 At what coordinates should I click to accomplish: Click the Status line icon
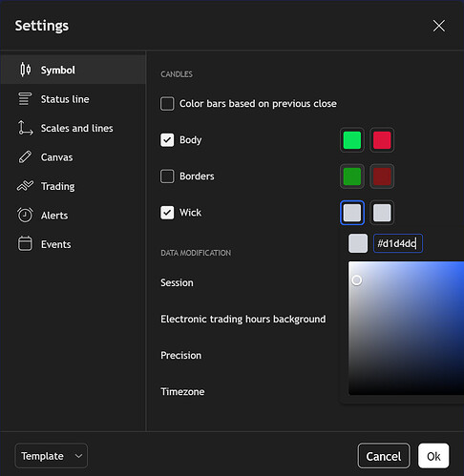(25, 99)
